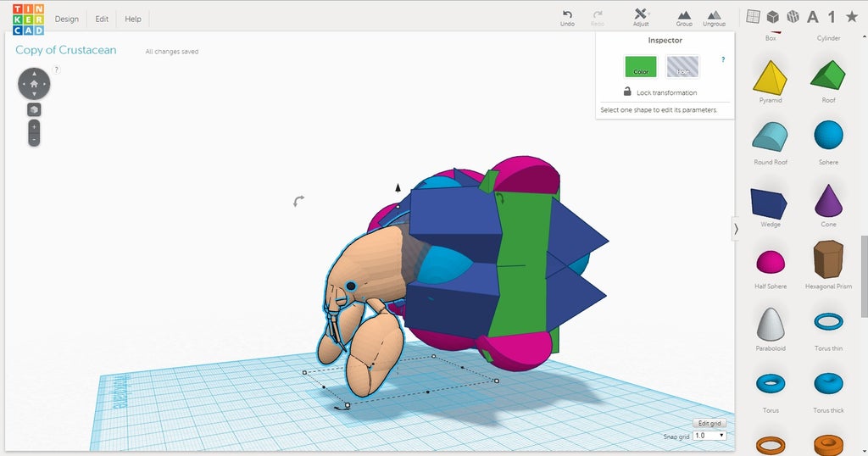
Task: Select the solid cube shapes icon
Action: click(x=773, y=17)
